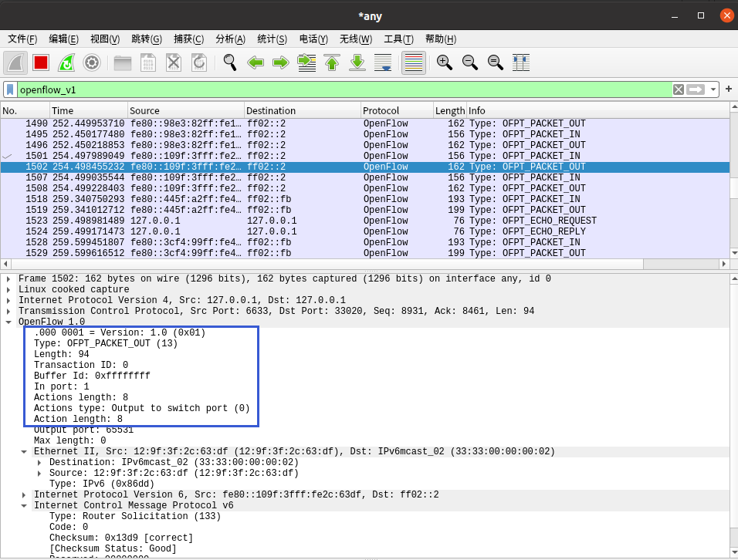Jump to the last packet
The image size is (738, 560).
pos(357,62)
